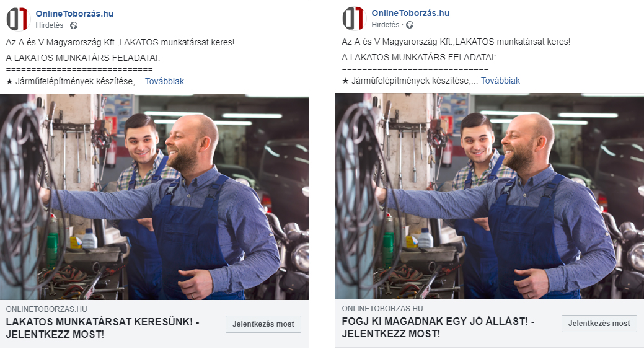The height and width of the screenshot is (349, 644).
Task: Open the mechanics photo in right ad
Action: 490,197
